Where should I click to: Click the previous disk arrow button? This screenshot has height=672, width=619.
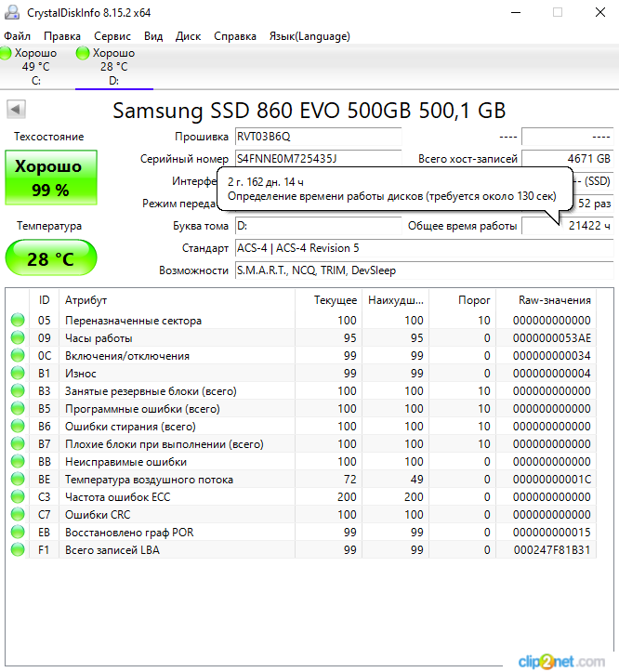[x=16, y=110]
